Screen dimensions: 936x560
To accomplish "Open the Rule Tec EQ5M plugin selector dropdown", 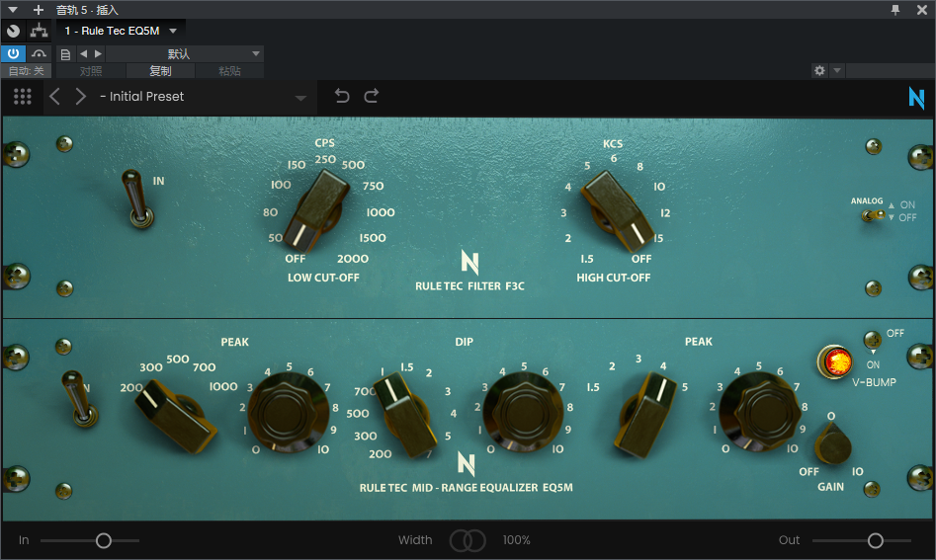I will click(122, 31).
